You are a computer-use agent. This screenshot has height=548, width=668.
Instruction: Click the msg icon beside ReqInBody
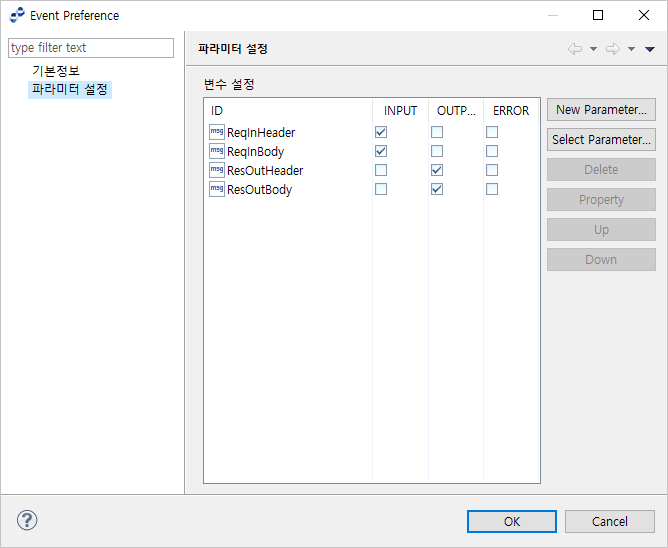pyautogui.click(x=217, y=151)
